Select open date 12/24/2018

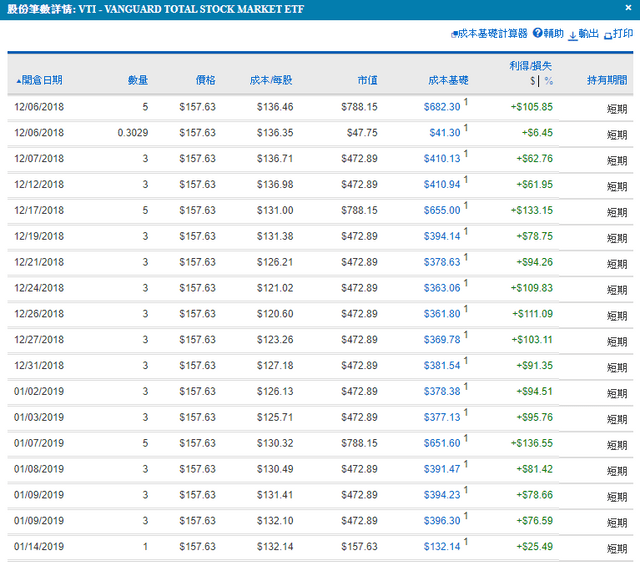coord(39,288)
